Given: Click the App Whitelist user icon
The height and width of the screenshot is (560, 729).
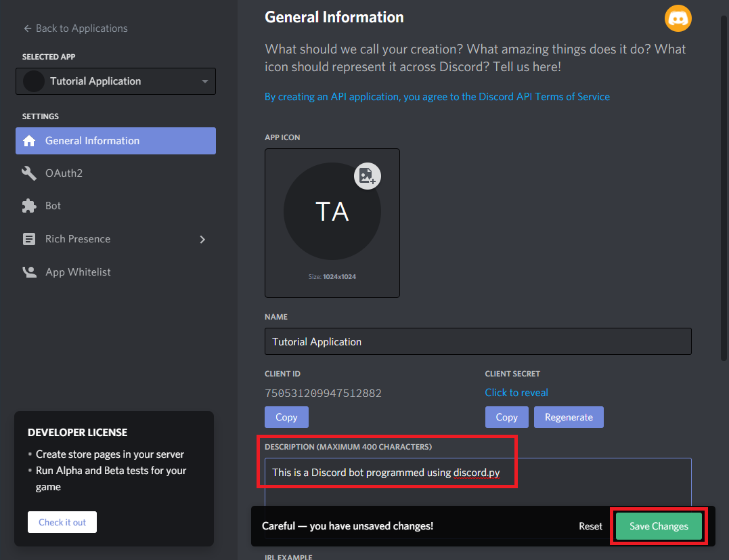Looking at the screenshot, I should [x=29, y=272].
